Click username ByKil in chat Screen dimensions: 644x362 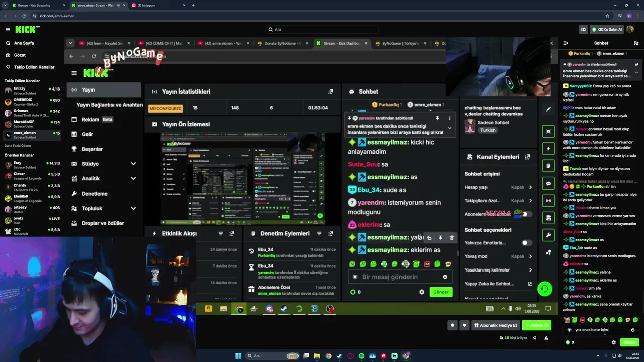point(568,108)
